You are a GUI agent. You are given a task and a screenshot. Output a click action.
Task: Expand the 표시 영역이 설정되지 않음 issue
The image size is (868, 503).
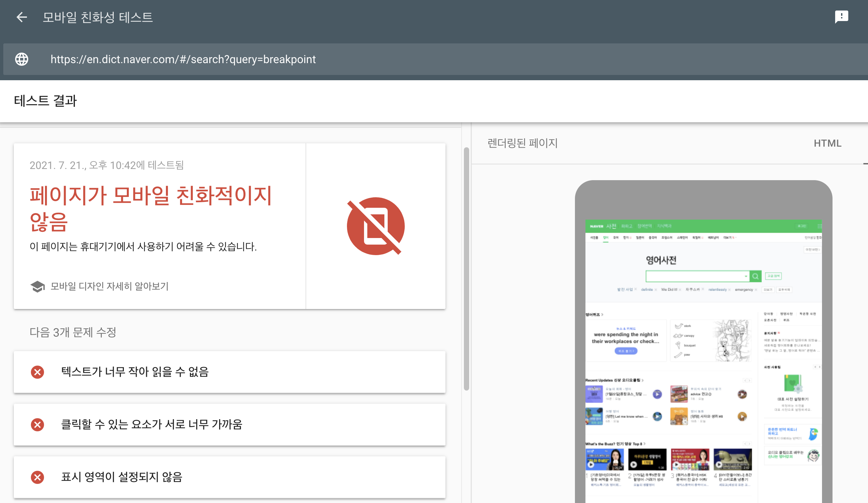pyautogui.click(x=229, y=477)
